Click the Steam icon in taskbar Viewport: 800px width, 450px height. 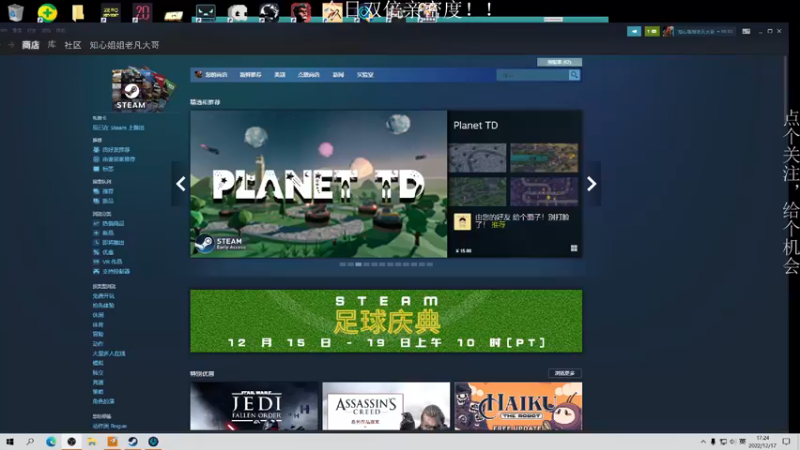(x=133, y=442)
